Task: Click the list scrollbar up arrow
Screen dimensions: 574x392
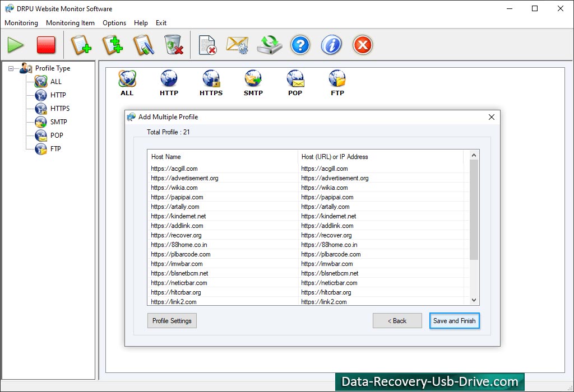Action: tap(474, 156)
